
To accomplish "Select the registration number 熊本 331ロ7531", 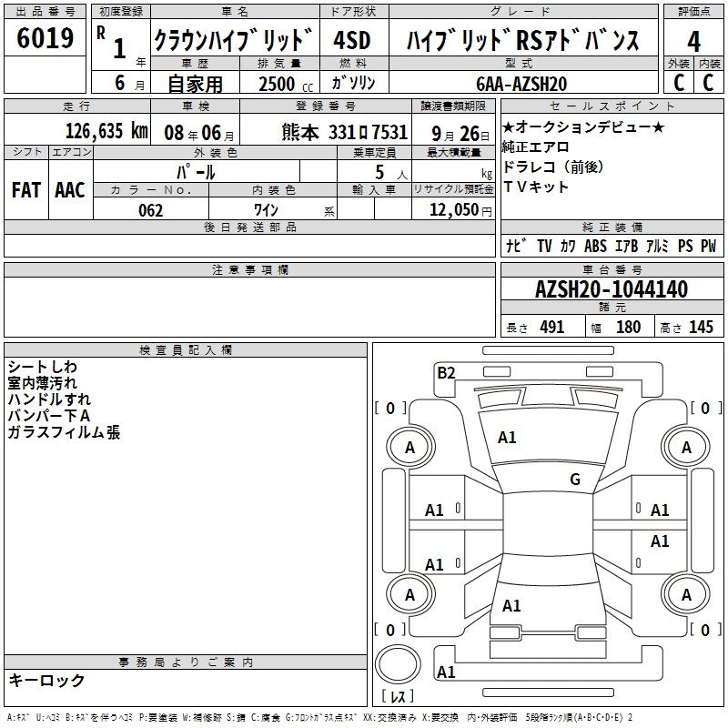I will (345, 133).
